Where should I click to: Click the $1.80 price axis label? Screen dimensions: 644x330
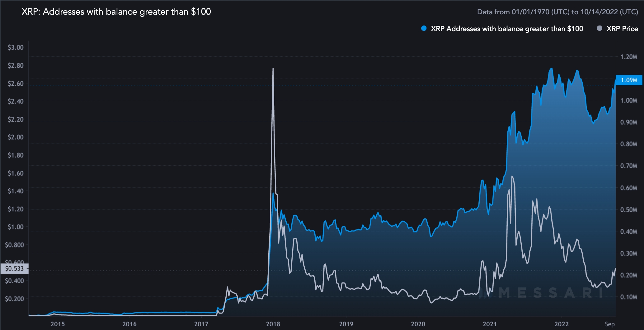tap(16, 155)
